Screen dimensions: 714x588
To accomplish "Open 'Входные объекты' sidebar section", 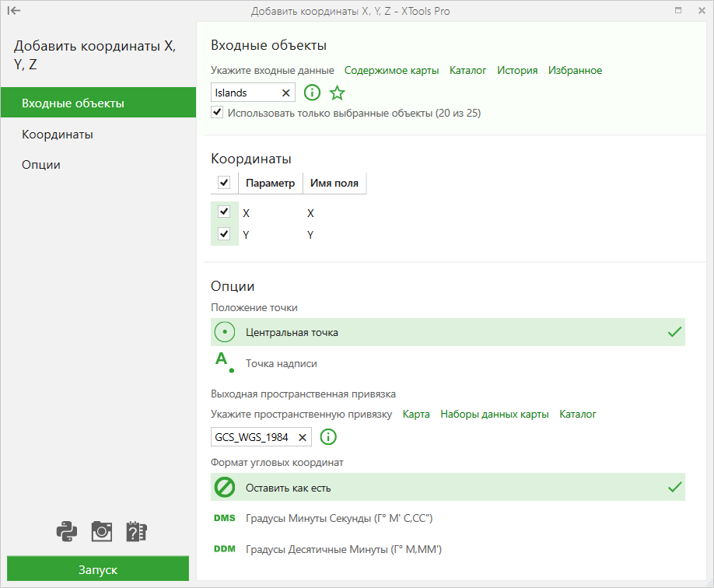I will pos(98,103).
